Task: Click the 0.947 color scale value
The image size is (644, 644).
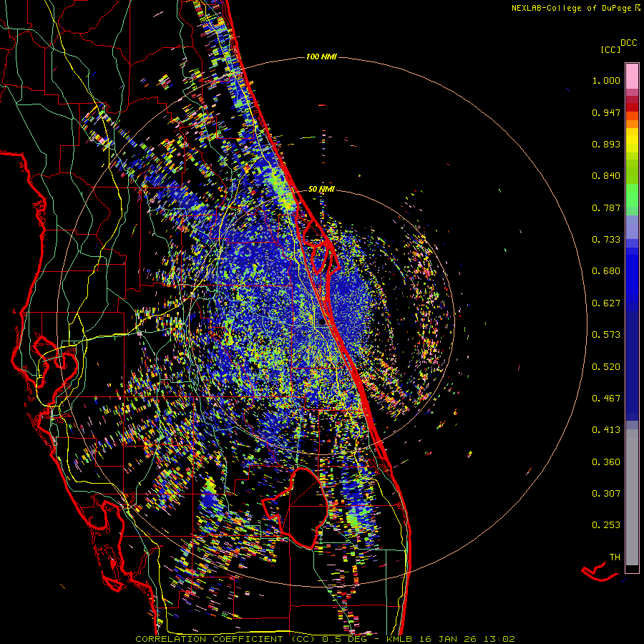Action: coord(606,112)
